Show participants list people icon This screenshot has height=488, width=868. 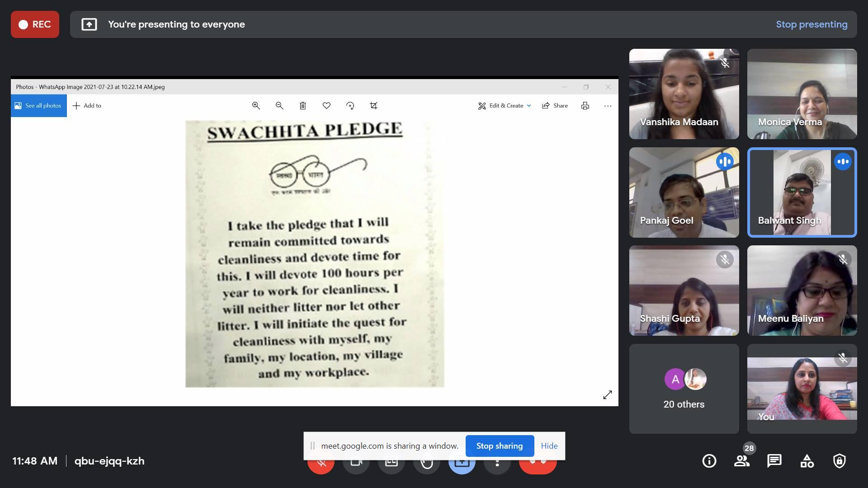[x=741, y=461]
